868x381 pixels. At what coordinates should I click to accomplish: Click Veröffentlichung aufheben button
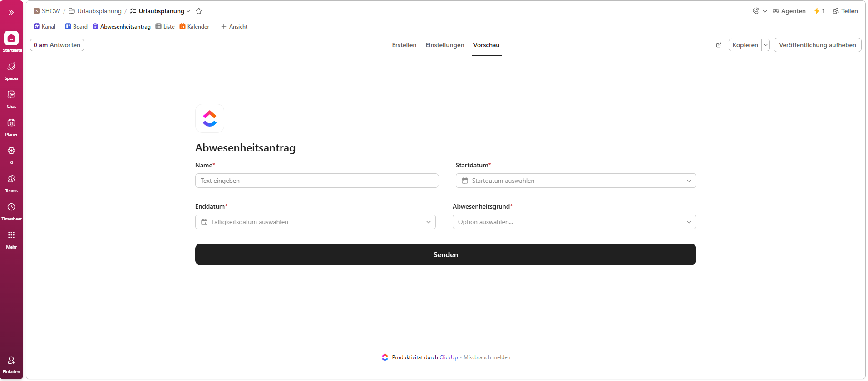(817, 45)
